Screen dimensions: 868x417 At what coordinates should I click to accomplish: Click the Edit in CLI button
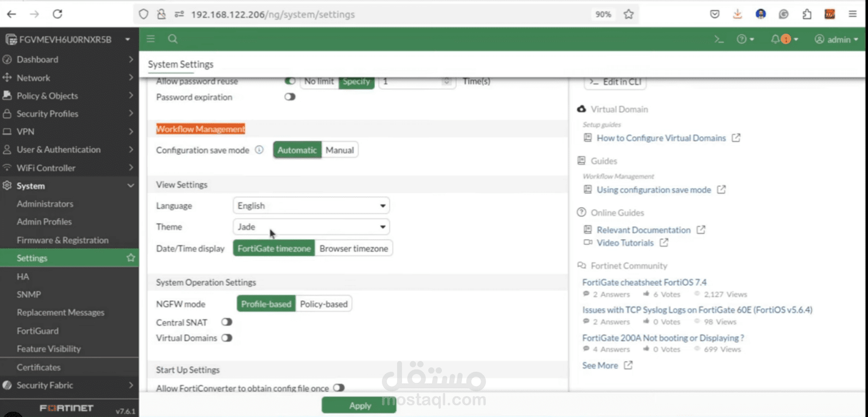tap(615, 82)
